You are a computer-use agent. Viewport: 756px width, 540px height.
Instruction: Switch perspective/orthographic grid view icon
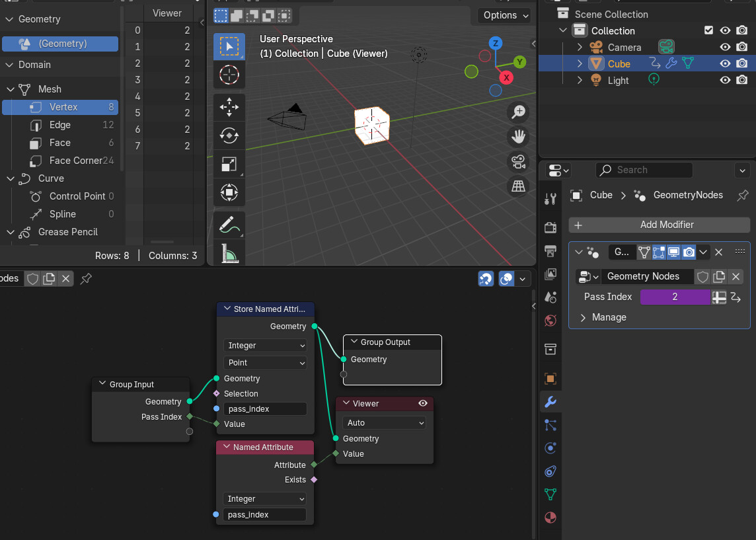[518, 186]
